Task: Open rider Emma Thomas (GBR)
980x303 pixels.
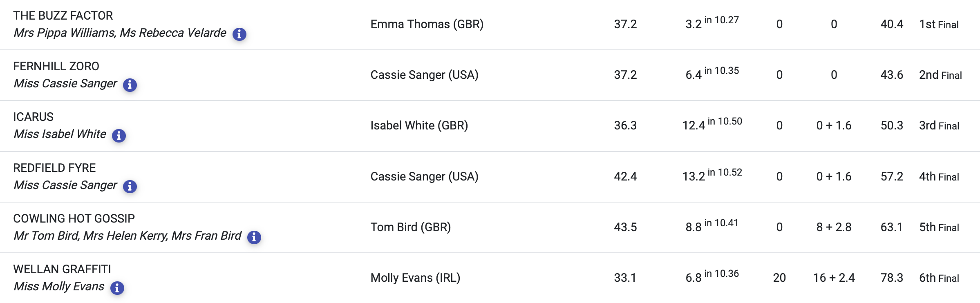Action: [x=427, y=24]
